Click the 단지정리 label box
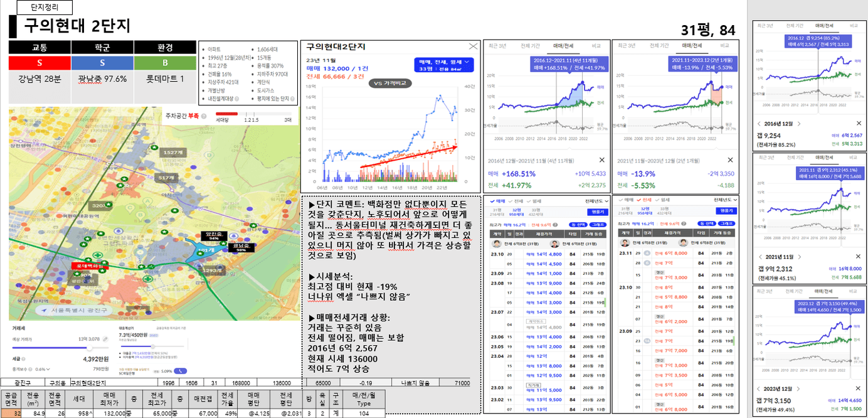The image size is (868, 418). [44, 8]
